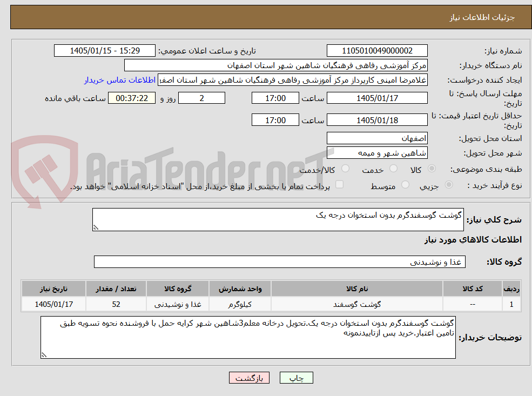Select the خدمت radio button
The width and height of the screenshot is (532, 396).
pos(394,169)
